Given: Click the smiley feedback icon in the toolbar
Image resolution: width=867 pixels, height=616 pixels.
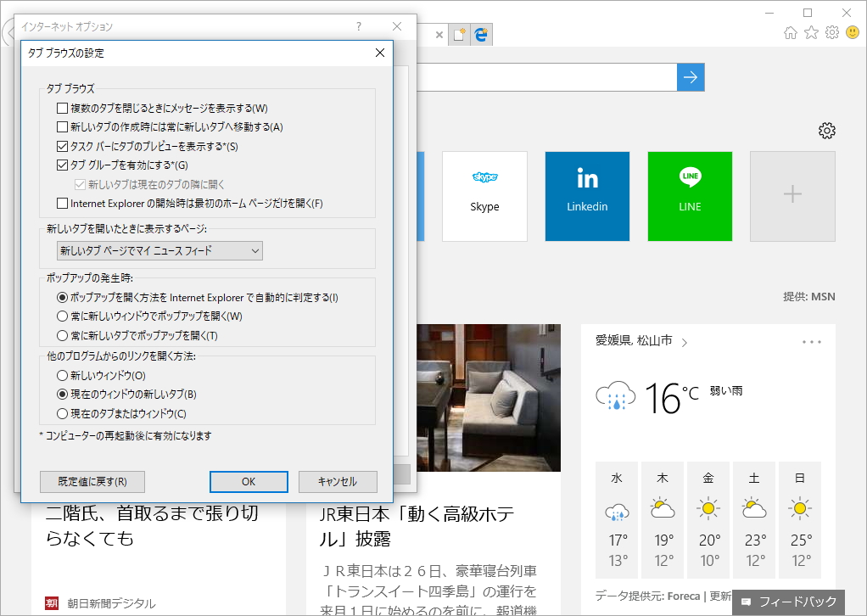Looking at the screenshot, I should (x=852, y=34).
